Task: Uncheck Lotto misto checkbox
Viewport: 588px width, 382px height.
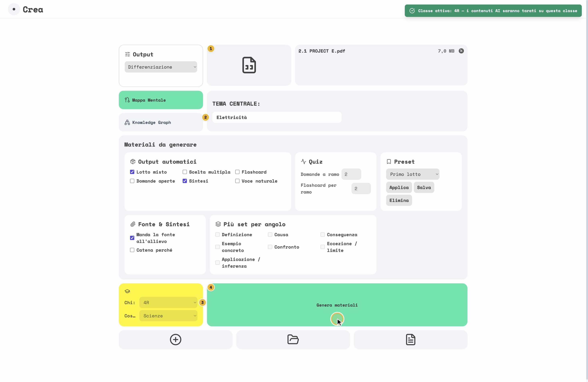Action: point(132,172)
